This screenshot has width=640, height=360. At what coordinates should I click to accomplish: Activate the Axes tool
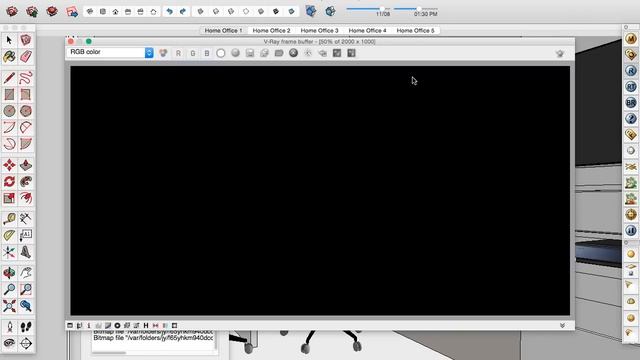[9, 252]
